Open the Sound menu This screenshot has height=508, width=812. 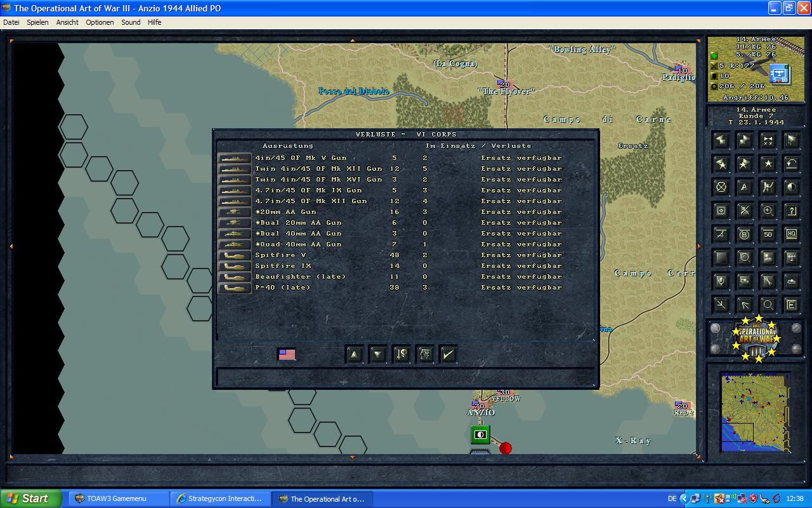point(131,22)
